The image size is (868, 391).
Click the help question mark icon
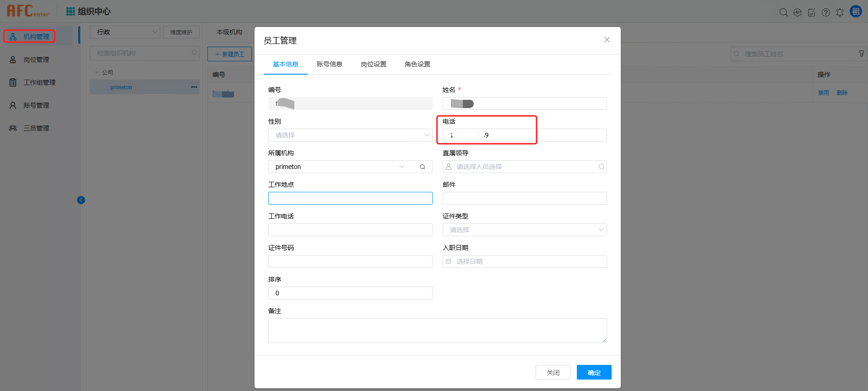[x=825, y=12]
